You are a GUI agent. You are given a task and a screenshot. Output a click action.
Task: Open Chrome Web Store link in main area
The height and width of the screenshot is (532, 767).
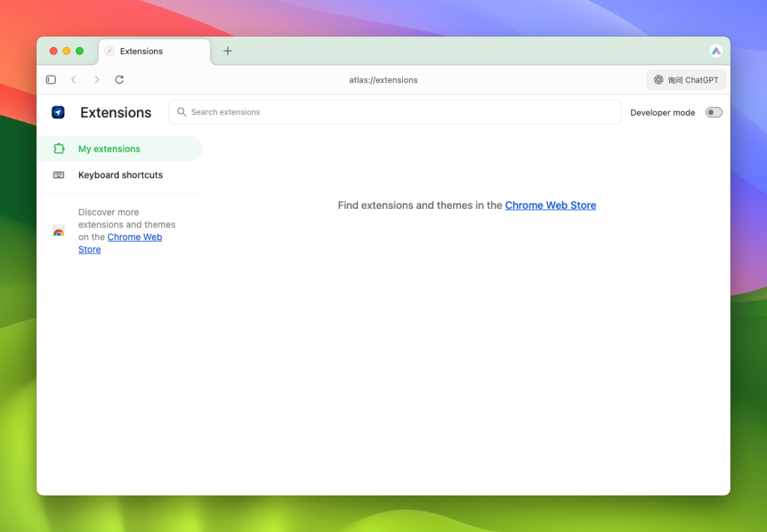(x=550, y=205)
